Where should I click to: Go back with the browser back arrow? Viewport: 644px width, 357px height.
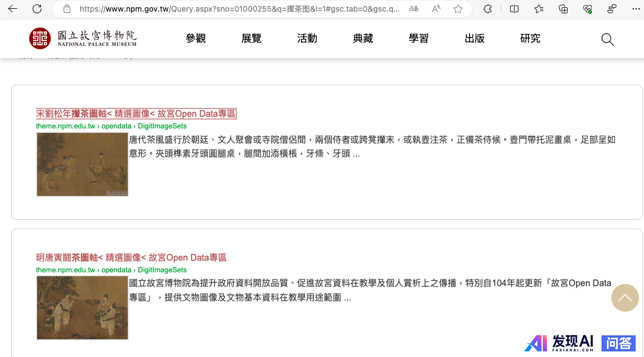13,9
